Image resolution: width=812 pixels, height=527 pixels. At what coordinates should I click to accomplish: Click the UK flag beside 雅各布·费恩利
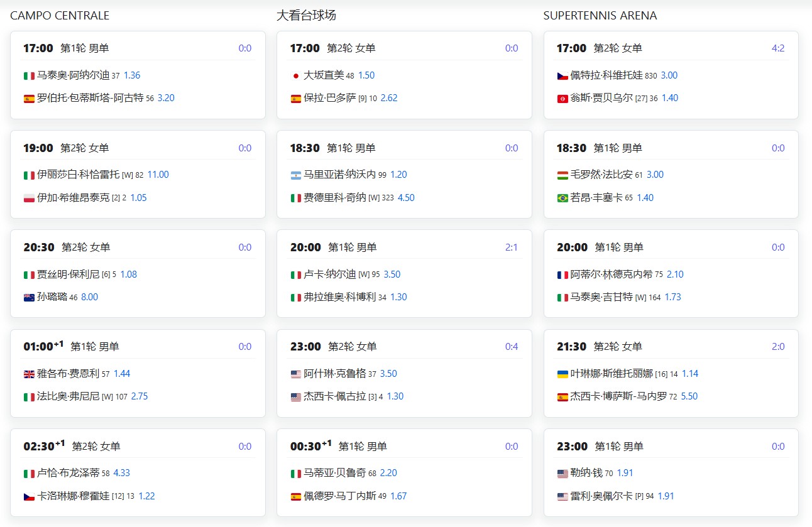(x=29, y=374)
